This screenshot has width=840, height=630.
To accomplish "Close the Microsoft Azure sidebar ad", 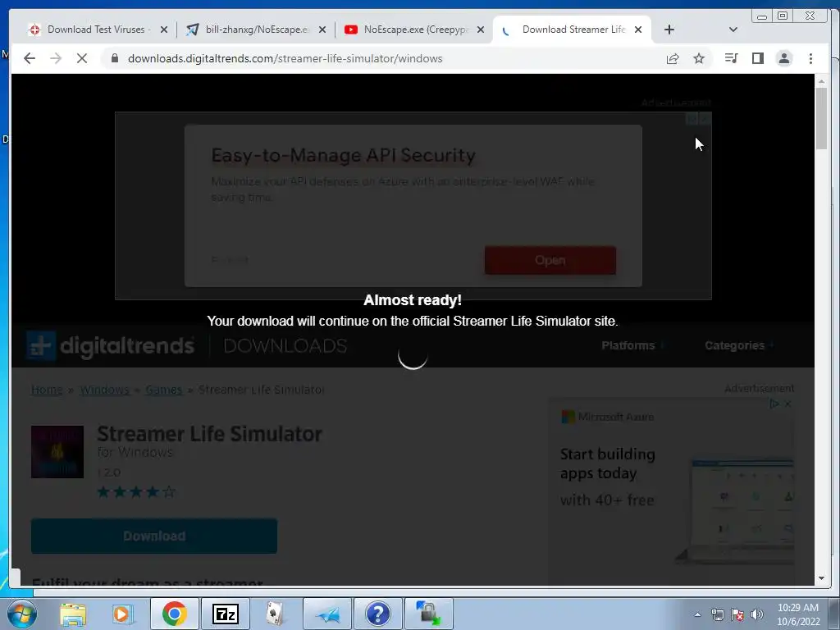I will click(787, 404).
